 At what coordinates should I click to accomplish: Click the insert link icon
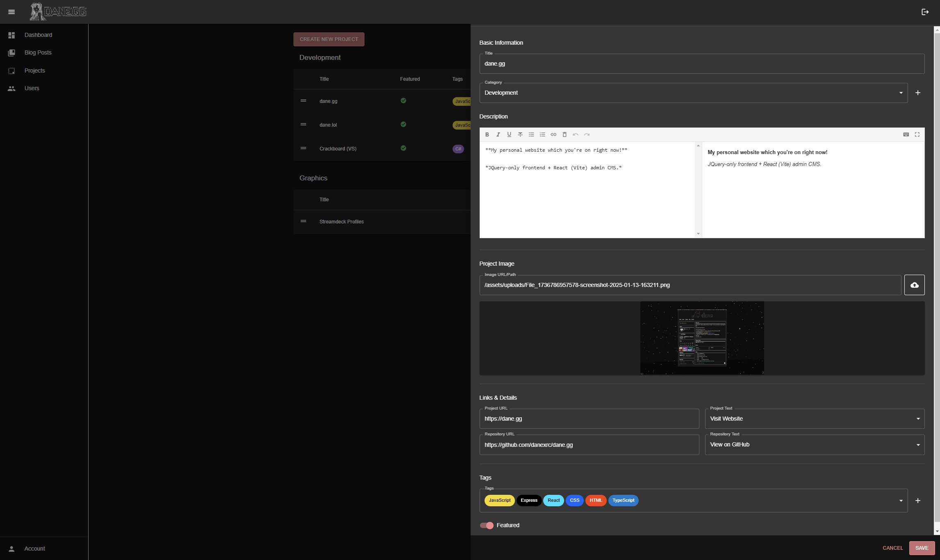point(553,134)
